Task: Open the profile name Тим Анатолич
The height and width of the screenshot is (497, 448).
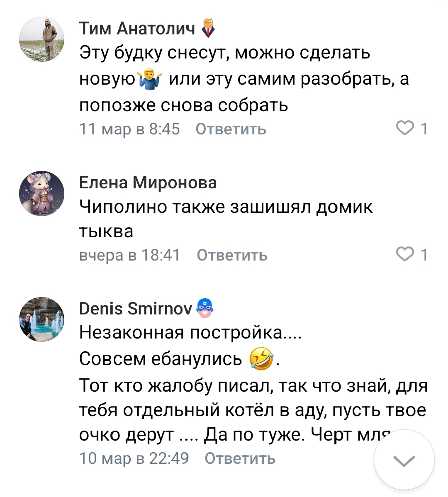Action: pyautogui.click(x=137, y=28)
